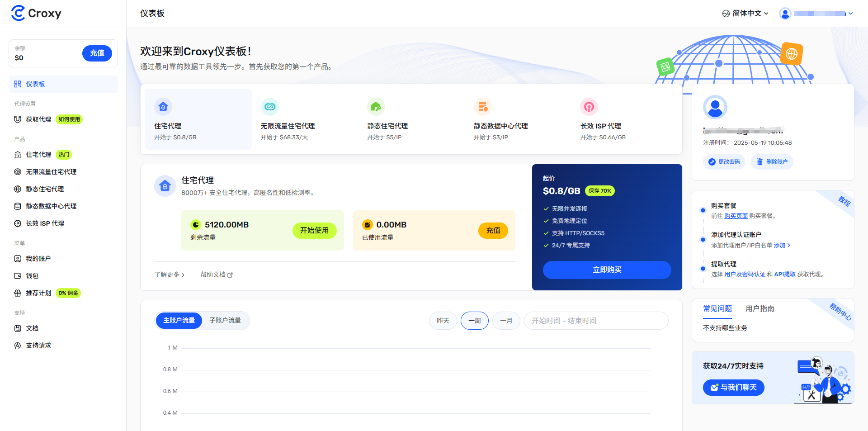The height and width of the screenshot is (431, 868).
Task: Switch to 子账户流量 toggle
Action: click(x=225, y=320)
